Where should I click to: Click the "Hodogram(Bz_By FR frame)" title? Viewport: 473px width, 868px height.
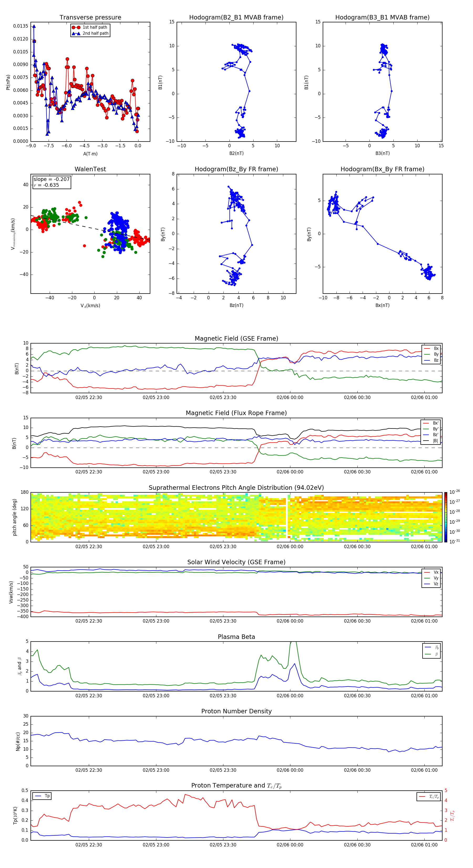236,169
